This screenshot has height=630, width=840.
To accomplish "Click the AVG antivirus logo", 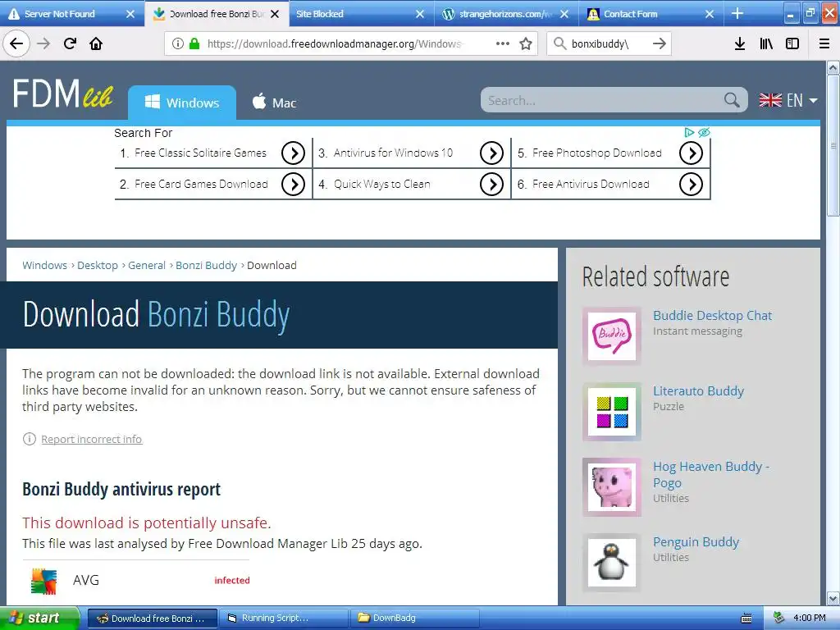I will [44, 582].
